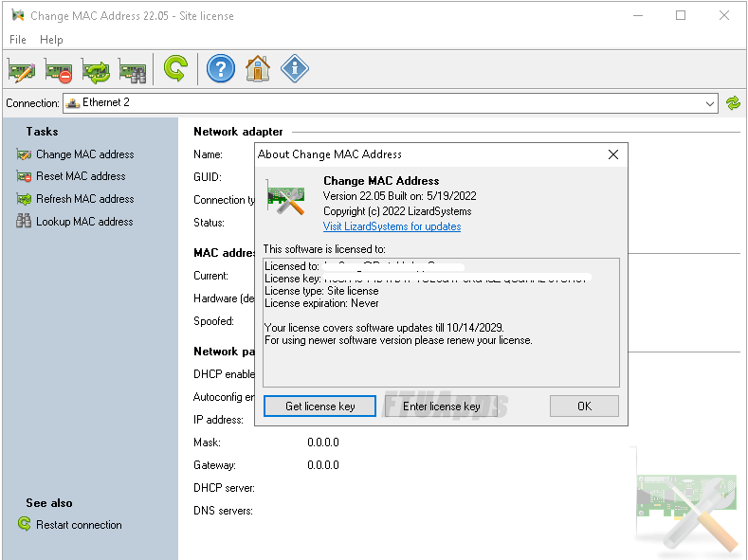Maximize the Change MAC Address window

pos(681,15)
